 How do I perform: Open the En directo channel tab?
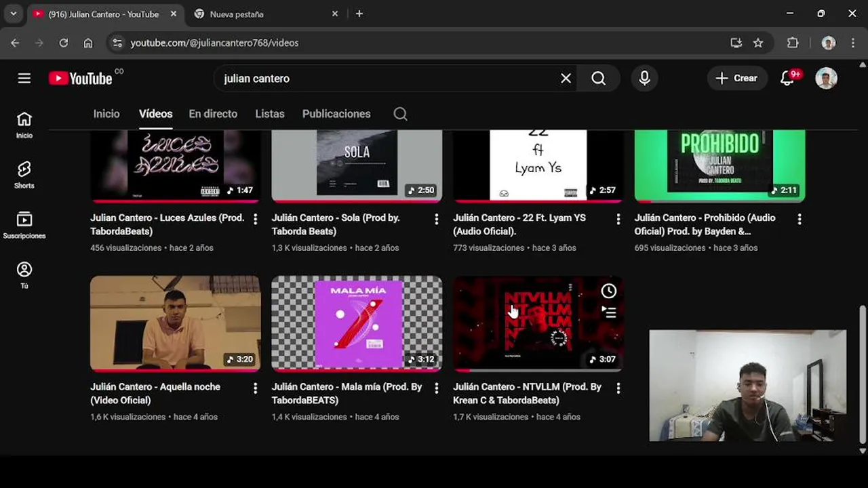213,114
